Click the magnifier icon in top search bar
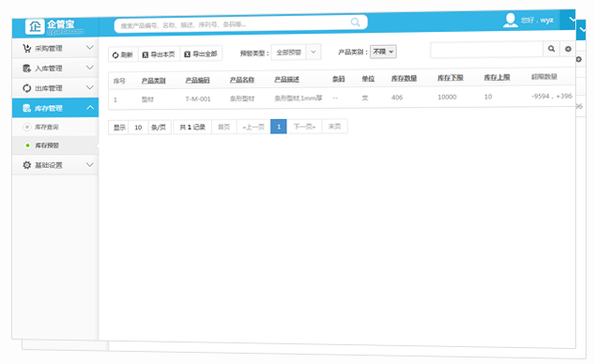Viewport: 595px width, 364px height. [355, 22]
